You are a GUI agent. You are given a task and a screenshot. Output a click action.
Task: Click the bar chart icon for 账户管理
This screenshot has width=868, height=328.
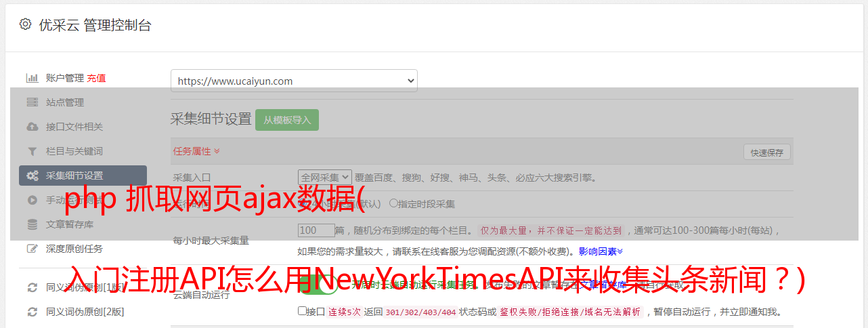32,78
